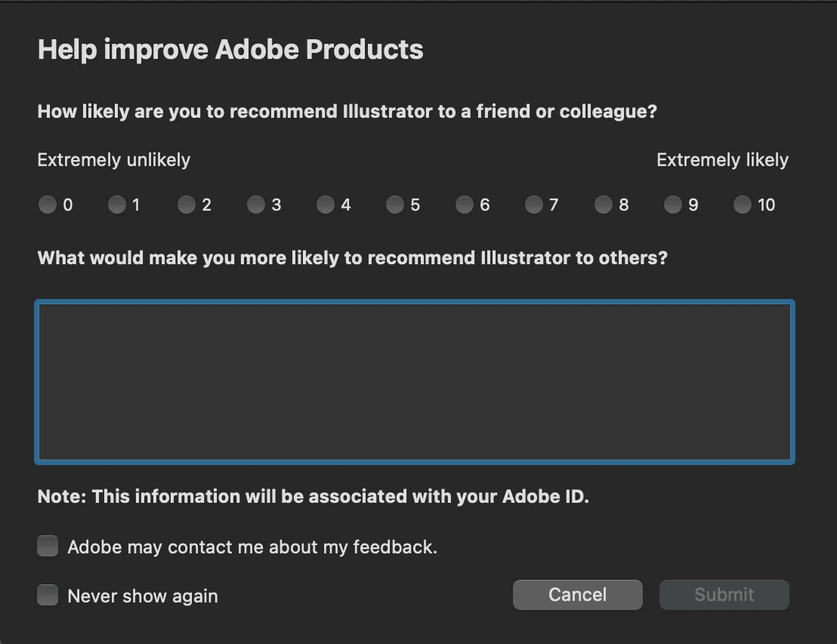Viewport: 837px width, 644px height.
Task: Tick the Never show again checkbox
Action: (48, 595)
